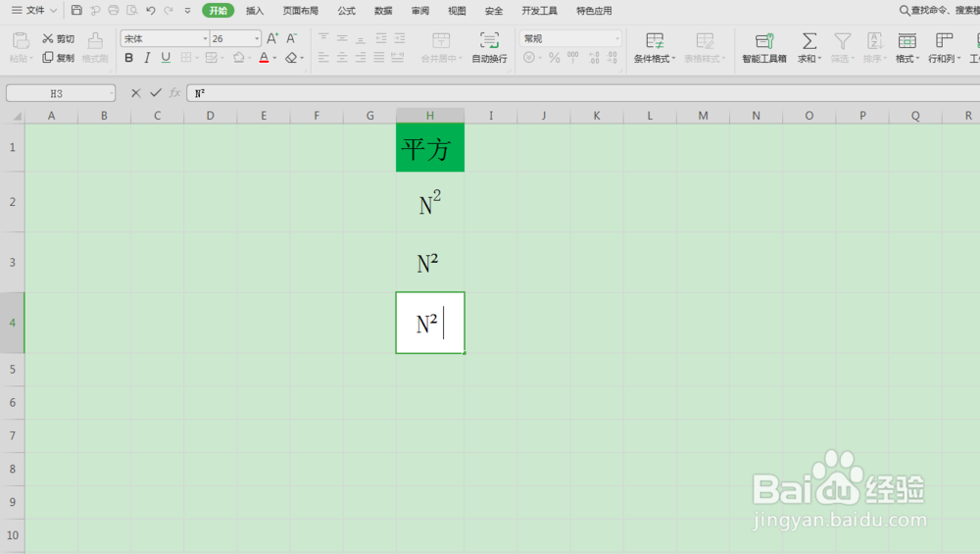Select column A header
This screenshot has height=554, width=980.
click(x=51, y=116)
